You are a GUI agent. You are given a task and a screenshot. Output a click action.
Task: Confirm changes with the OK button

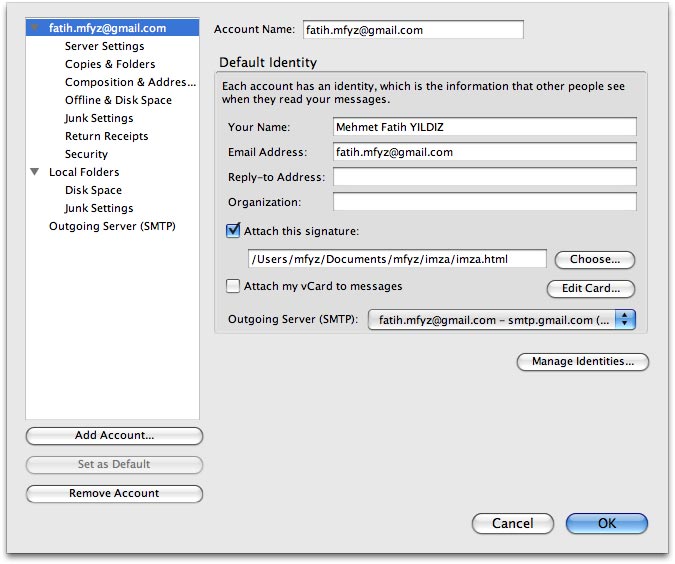coord(607,523)
